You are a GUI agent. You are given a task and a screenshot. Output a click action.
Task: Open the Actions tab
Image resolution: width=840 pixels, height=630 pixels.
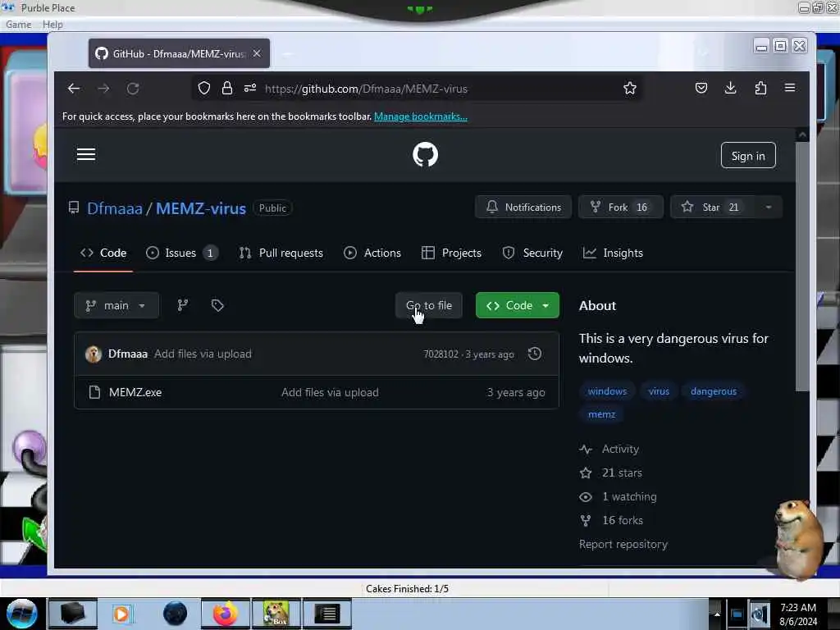pos(372,253)
